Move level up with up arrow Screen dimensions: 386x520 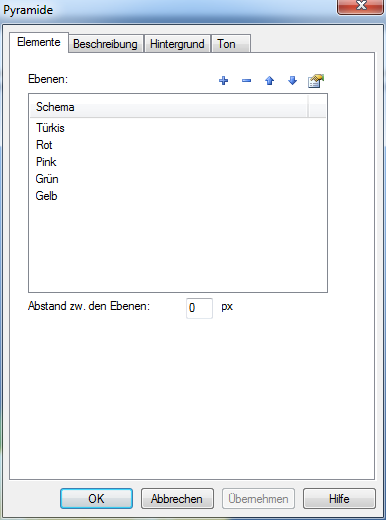pyautogui.click(x=269, y=80)
